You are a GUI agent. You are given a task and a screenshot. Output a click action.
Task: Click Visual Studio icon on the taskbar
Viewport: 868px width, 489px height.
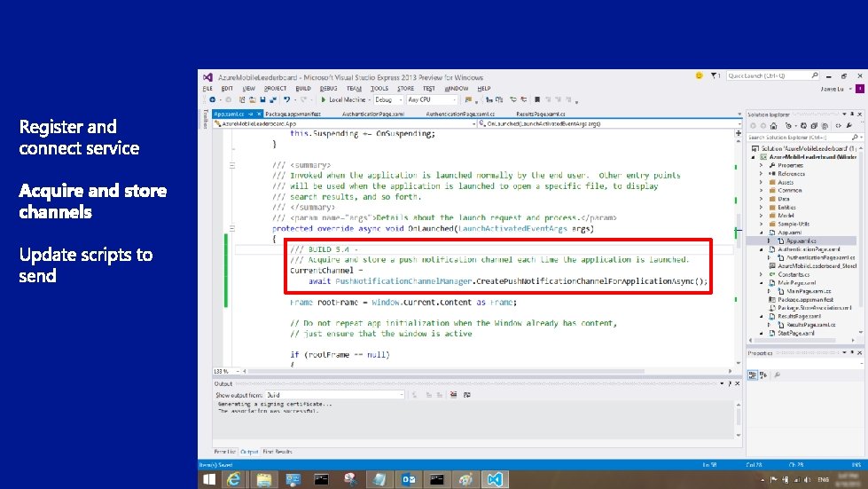pos(495,479)
